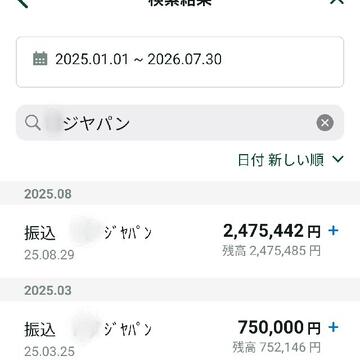360x360 pixels.
Task: Tap the plus icon beside 750,000 円
Action: click(x=333, y=327)
